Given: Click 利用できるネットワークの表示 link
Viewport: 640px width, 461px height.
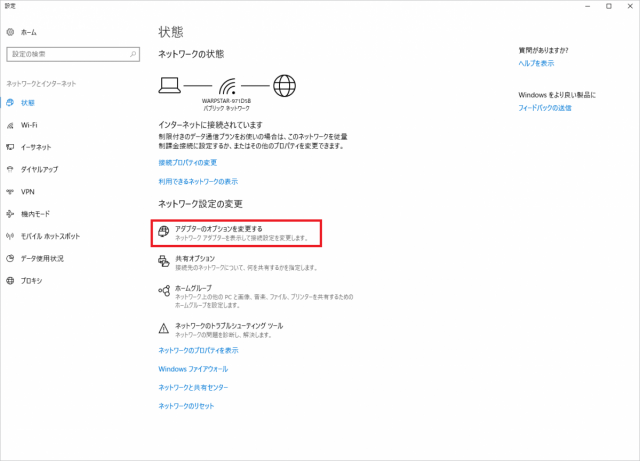Looking at the screenshot, I should coord(198,182).
